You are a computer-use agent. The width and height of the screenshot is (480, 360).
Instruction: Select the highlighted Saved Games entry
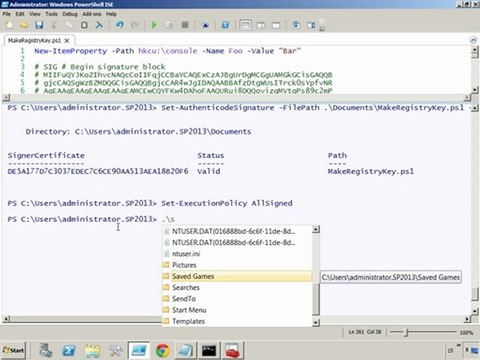(237, 276)
